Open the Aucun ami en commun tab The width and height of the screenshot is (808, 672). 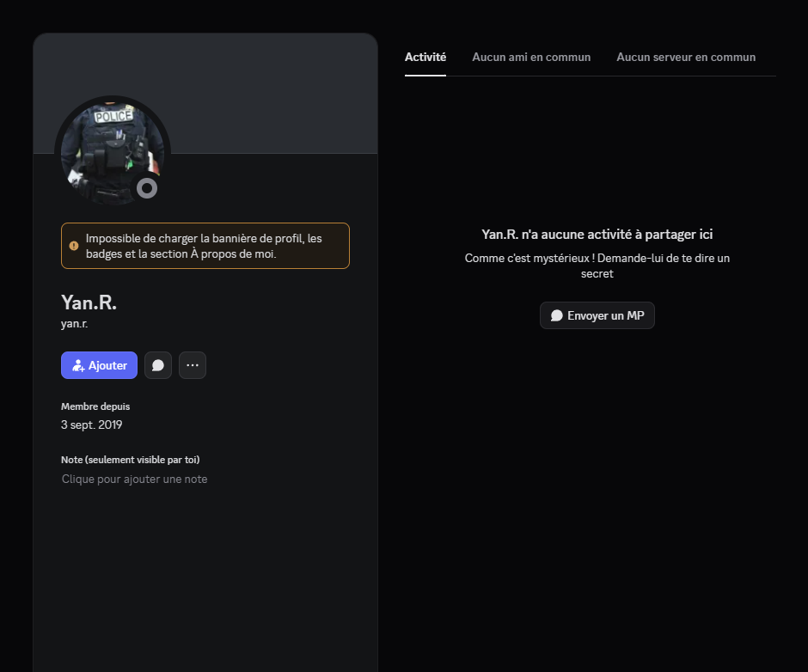click(531, 57)
